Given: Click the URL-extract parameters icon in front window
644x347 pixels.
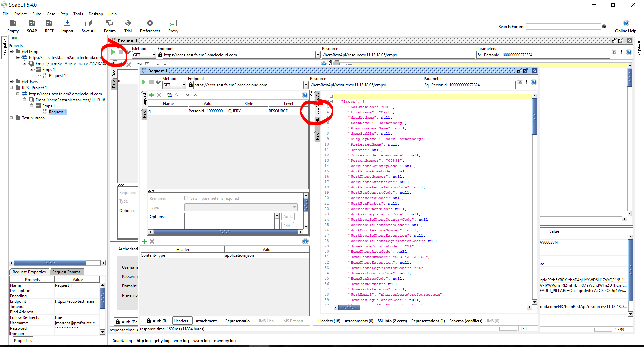Looking at the screenshot, I should 169,95.
